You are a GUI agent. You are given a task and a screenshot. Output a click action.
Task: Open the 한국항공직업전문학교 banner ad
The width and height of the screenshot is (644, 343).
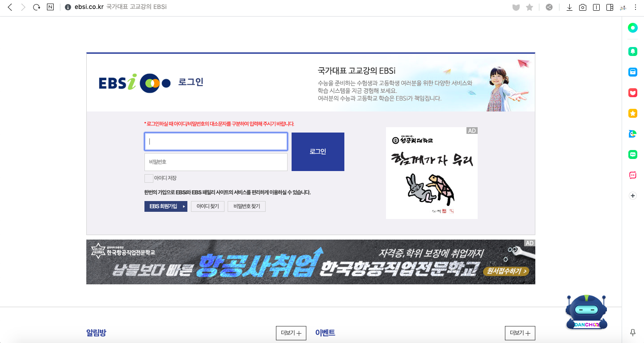[x=311, y=262]
